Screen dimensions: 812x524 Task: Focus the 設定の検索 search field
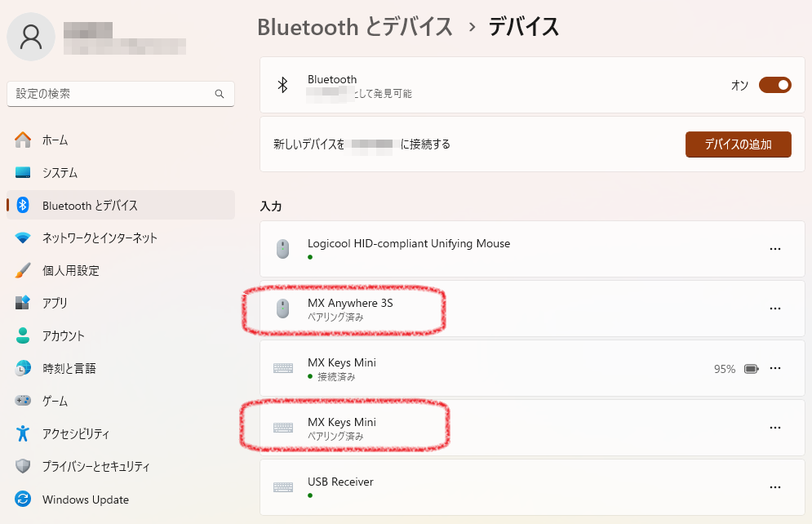coord(121,94)
